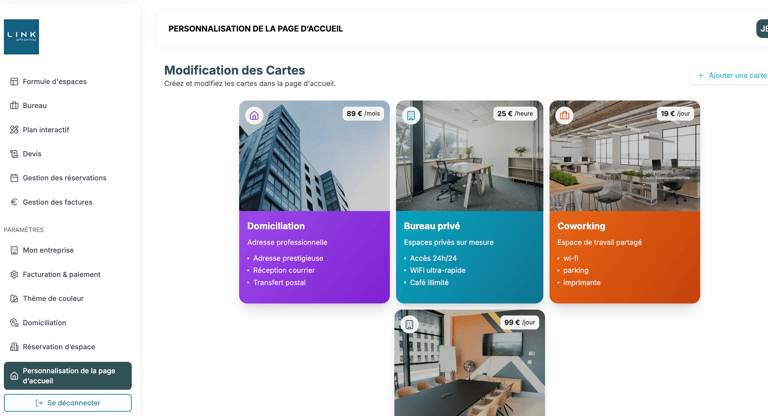
Task: Click the PARAMÈTRES section label
Action: (24, 229)
